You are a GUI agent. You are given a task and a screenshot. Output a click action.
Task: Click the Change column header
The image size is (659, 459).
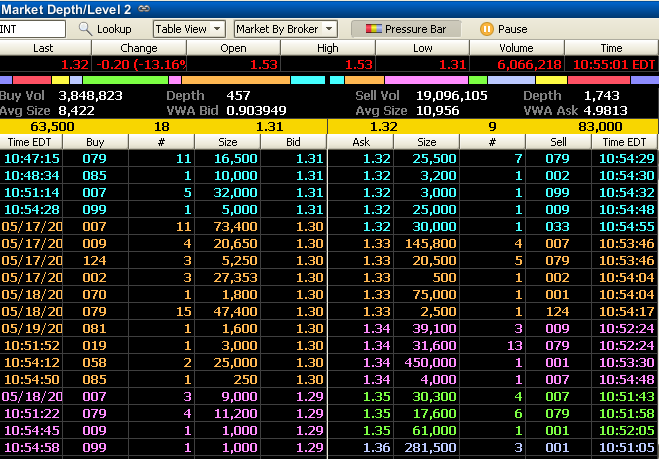pos(139,48)
